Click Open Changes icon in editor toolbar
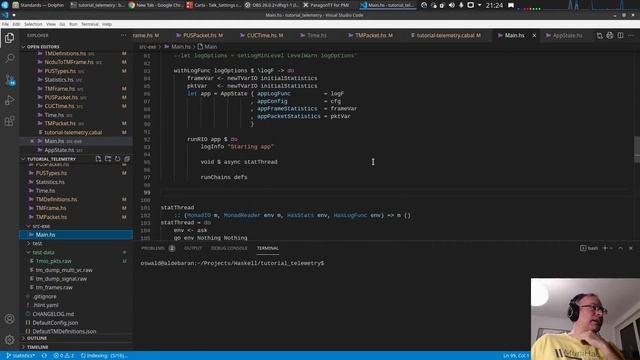Screen dimensions: 640x360 pyautogui.click(x=600, y=36)
